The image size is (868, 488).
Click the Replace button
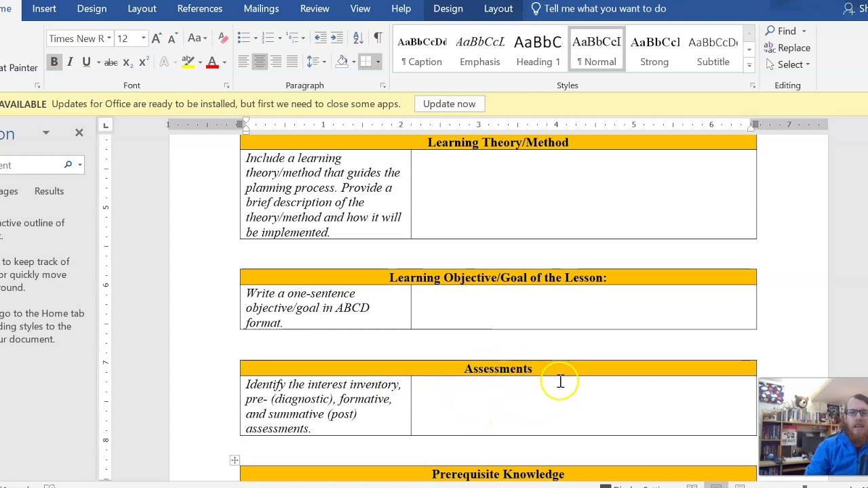coord(787,48)
